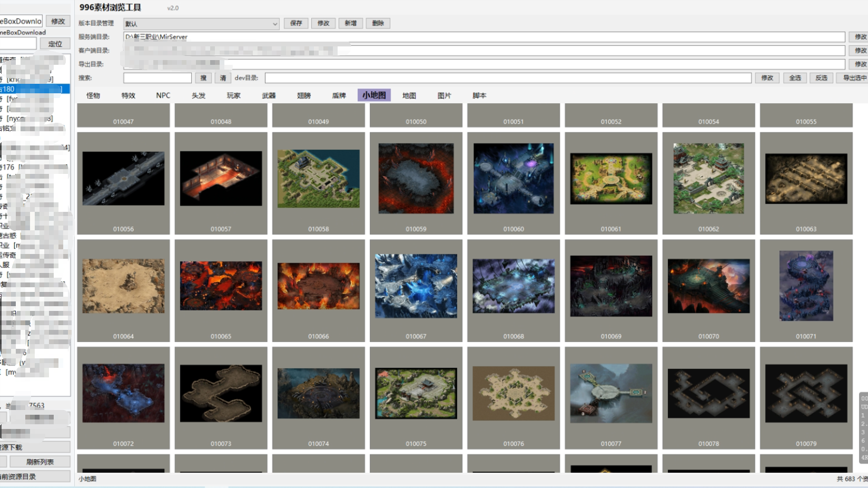This screenshot has width=868, height=488.
Task: Open the 脚本 tab
Action: tap(479, 95)
